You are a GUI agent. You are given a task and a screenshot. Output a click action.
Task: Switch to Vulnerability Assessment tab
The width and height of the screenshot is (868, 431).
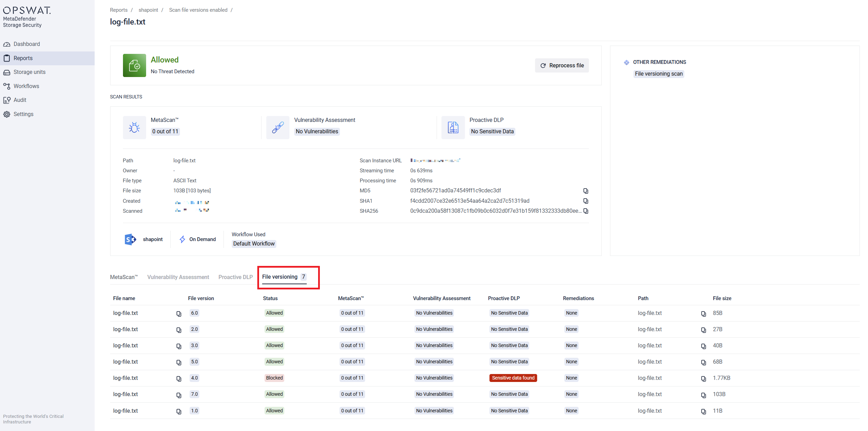178,277
